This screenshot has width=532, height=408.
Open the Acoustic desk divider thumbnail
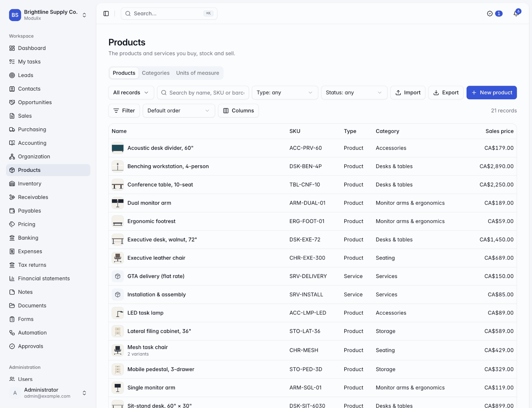pos(118,148)
